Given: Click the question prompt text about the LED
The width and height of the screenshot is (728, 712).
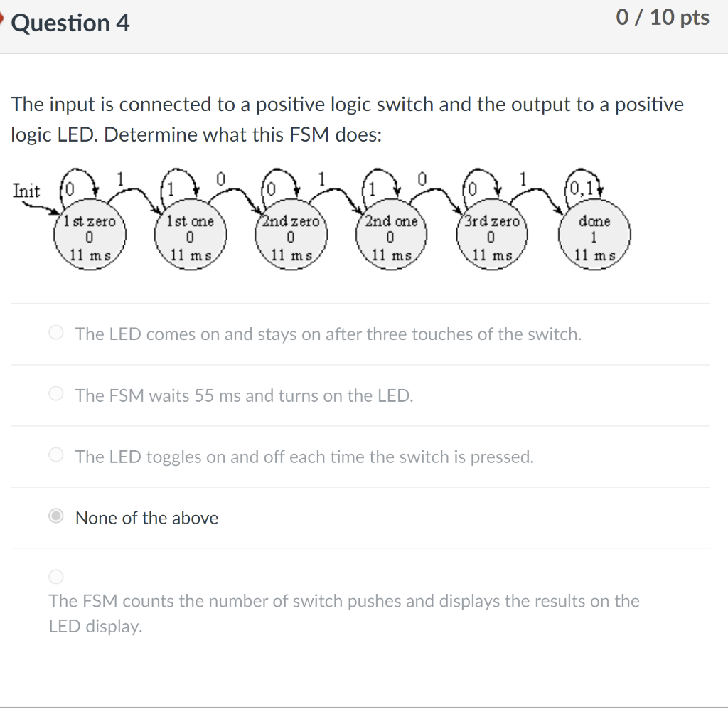Looking at the screenshot, I should pos(347,119).
